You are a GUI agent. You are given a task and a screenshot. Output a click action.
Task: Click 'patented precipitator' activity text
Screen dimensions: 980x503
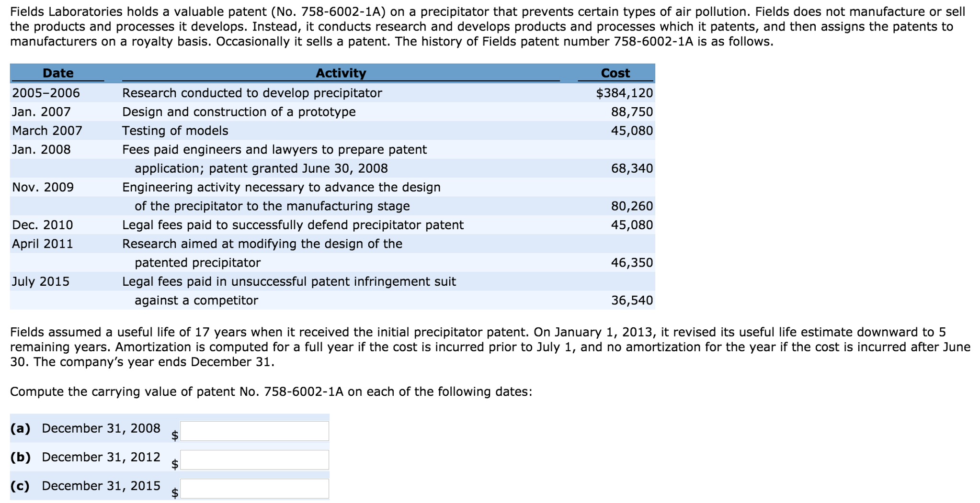click(198, 263)
